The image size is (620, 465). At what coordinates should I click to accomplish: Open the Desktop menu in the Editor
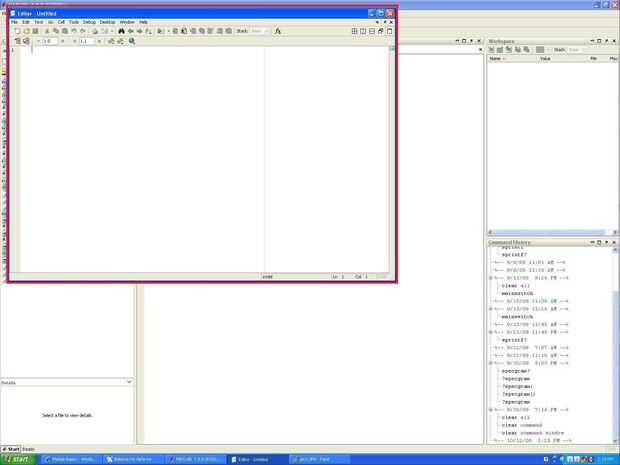(108, 22)
